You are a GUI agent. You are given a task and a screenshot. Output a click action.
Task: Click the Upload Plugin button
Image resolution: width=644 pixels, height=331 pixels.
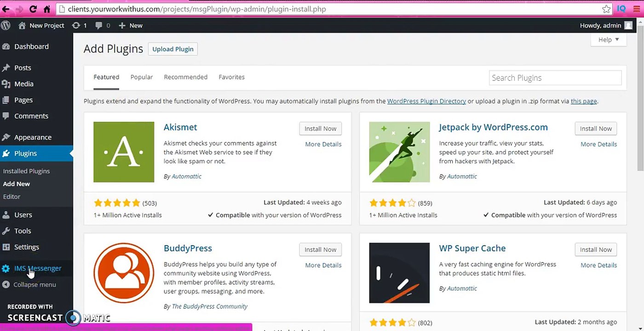(x=173, y=49)
